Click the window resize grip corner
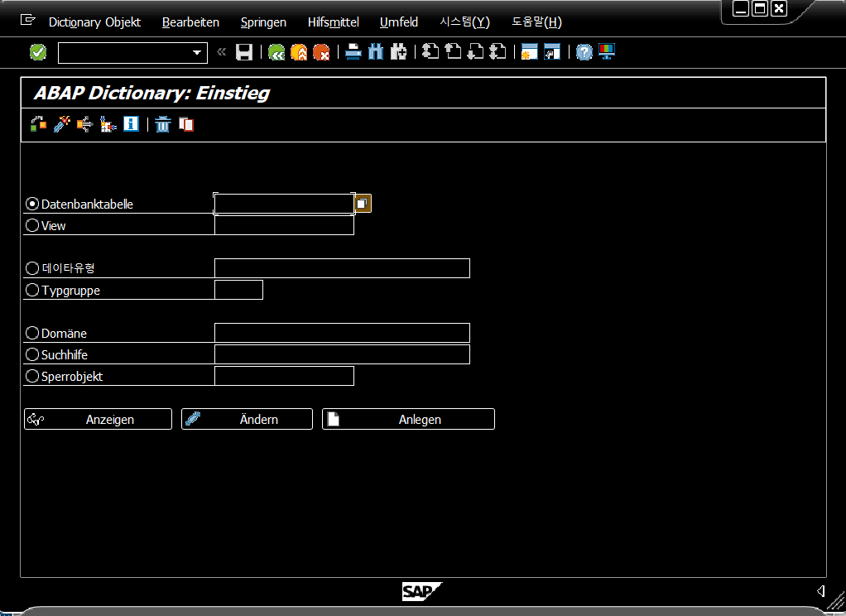Screen dimensions: 846x616 (838, 600)
